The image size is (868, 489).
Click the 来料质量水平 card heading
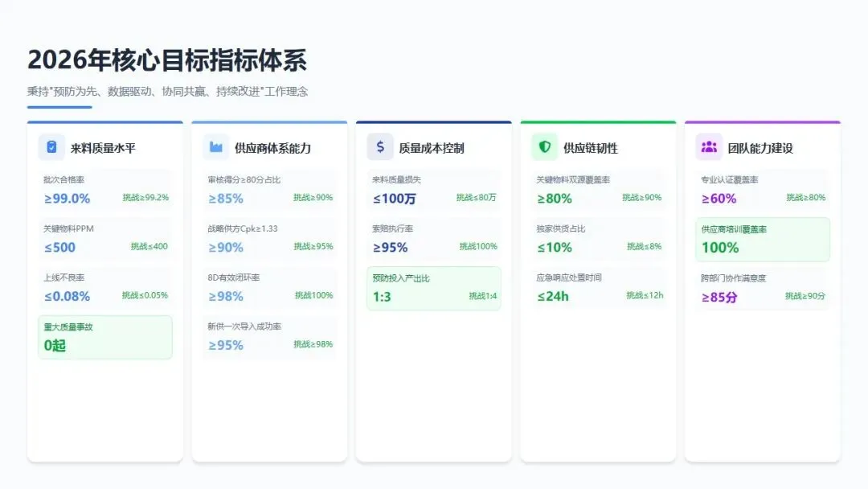click(103, 148)
